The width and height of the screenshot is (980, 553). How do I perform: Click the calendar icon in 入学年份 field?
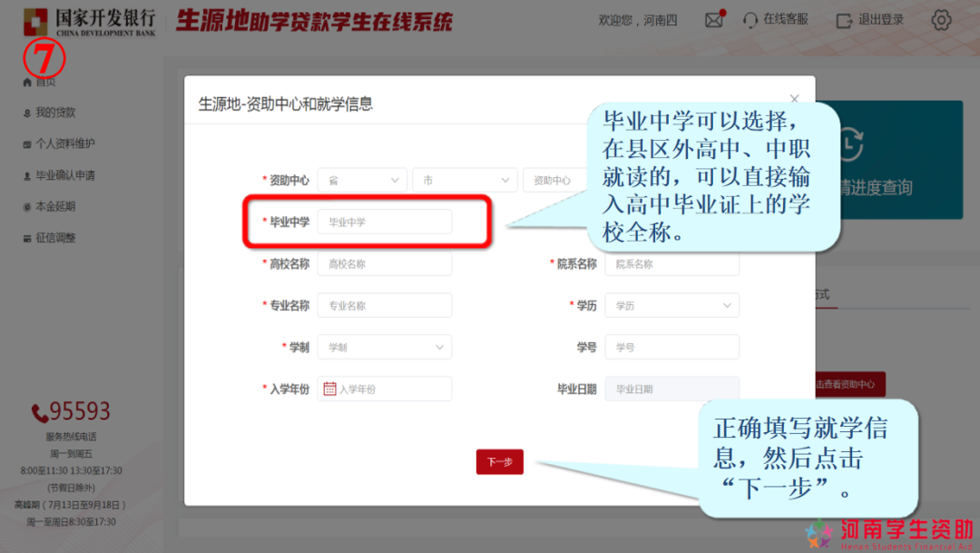point(330,389)
